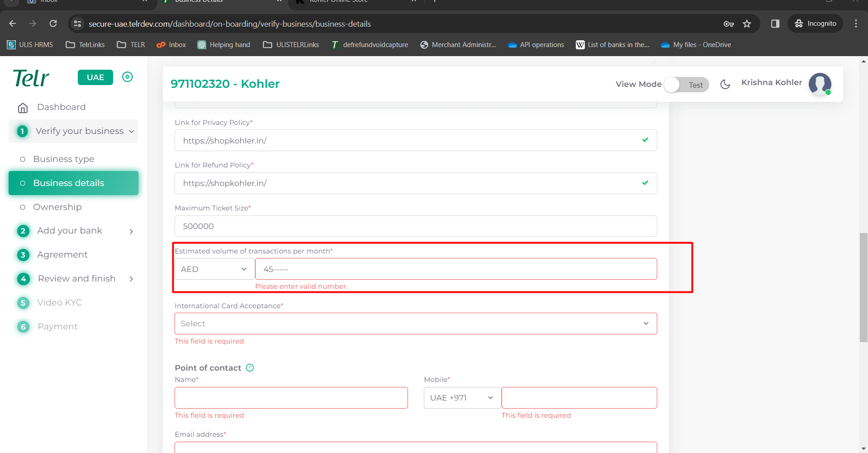The image size is (868, 453).
Task: Select Ownership sidebar item
Action: tap(57, 207)
